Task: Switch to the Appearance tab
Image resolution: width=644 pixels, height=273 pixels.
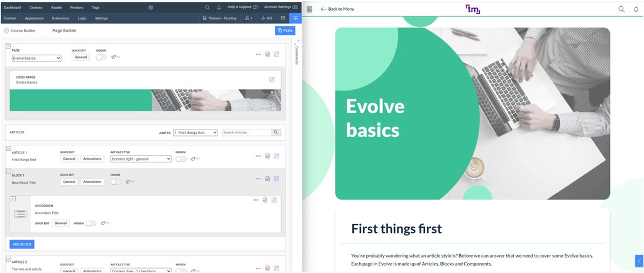Action: point(34,18)
